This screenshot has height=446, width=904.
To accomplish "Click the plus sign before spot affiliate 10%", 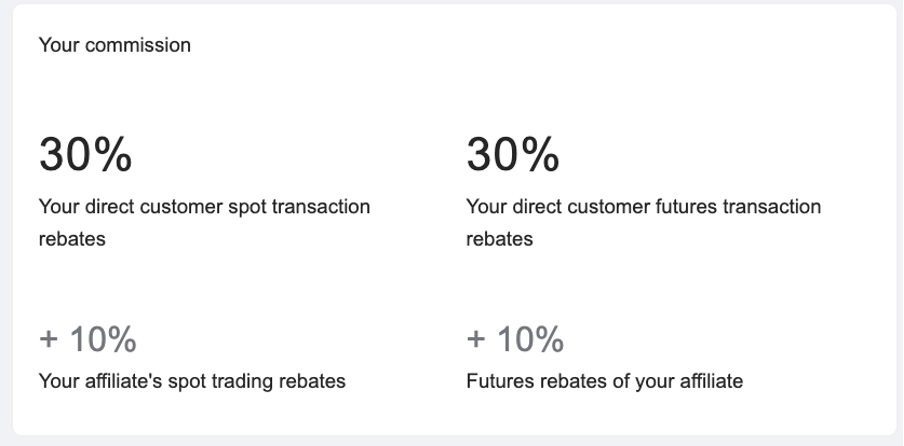I will pyautogui.click(x=48, y=339).
